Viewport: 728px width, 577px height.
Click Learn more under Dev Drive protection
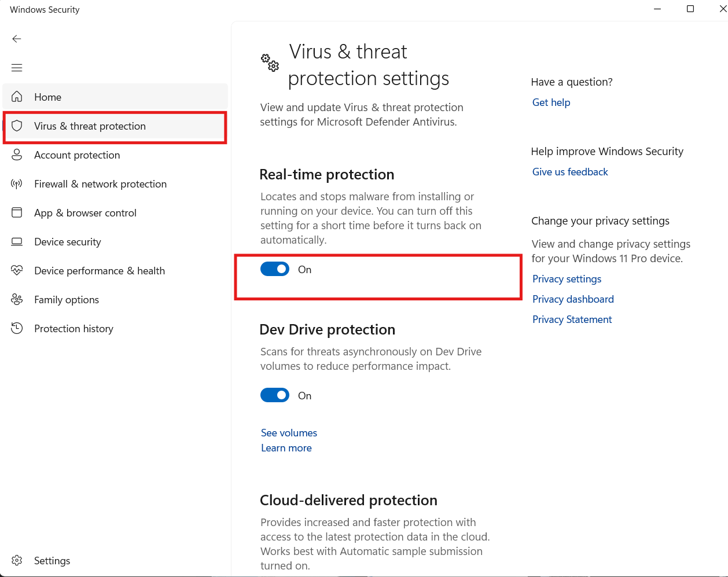pos(286,448)
